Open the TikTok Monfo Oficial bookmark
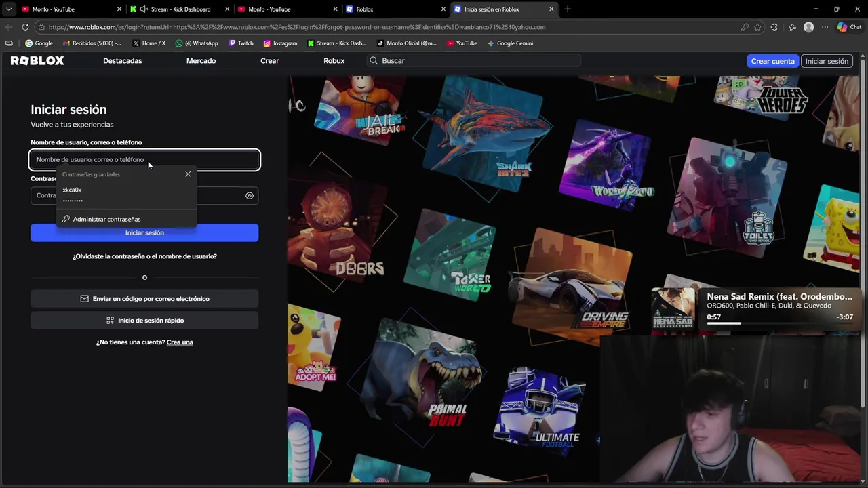The height and width of the screenshot is (488, 868). coord(406,43)
